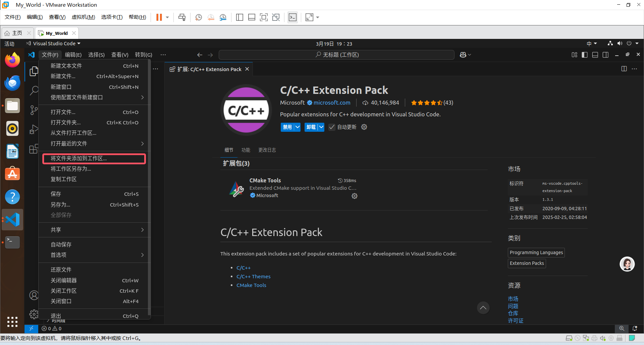The height and width of the screenshot is (345, 644).
Task: Open VMware 虚拟机(M) menu
Action: point(83,17)
